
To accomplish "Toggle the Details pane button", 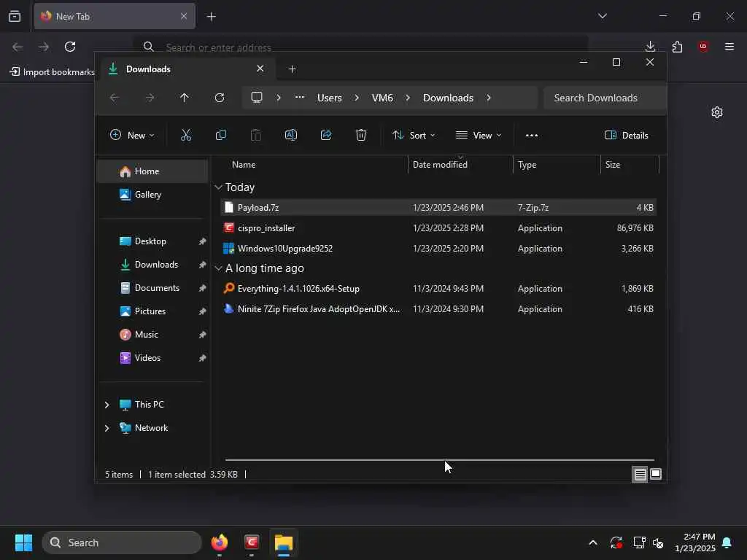I will click(x=626, y=135).
